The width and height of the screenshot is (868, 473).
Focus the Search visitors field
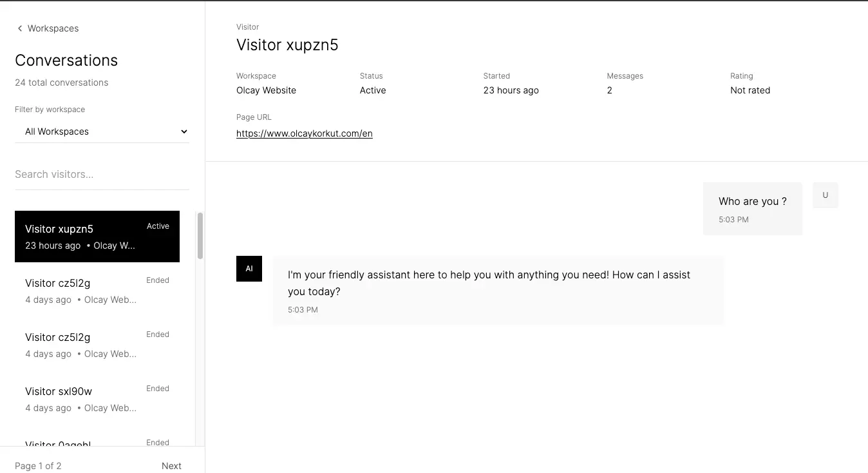pos(102,174)
